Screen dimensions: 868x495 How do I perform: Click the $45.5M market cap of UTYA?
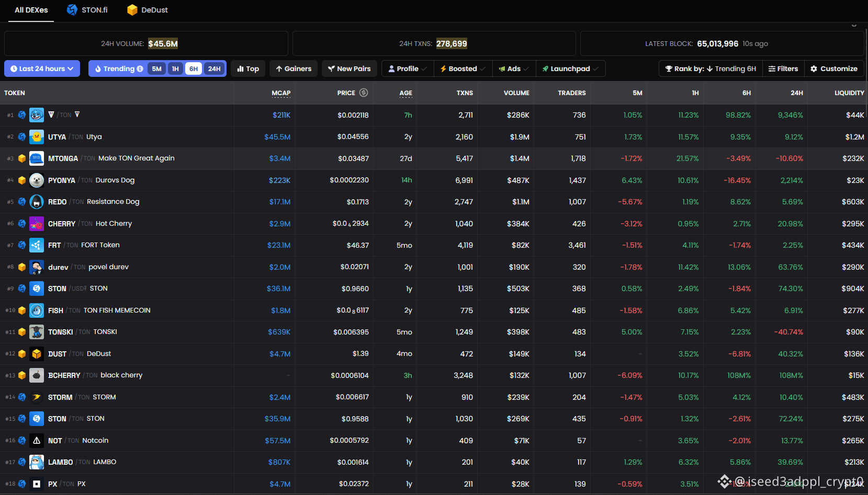[277, 137]
